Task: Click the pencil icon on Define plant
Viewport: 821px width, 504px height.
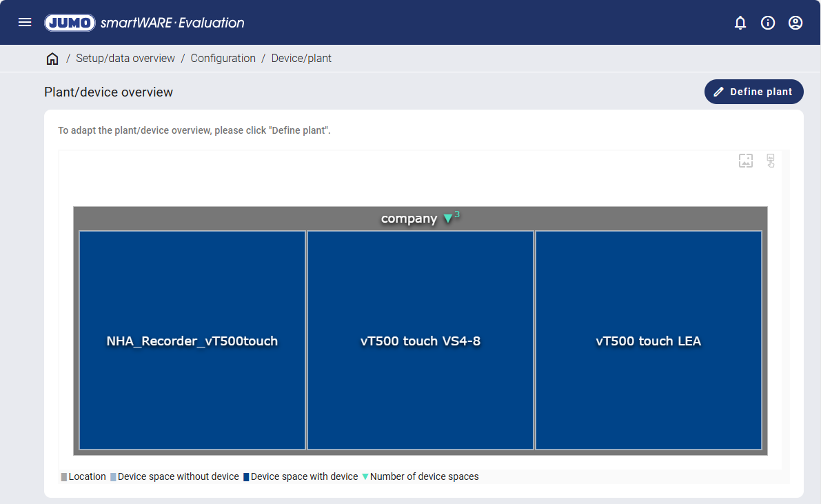Action: pyautogui.click(x=719, y=92)
